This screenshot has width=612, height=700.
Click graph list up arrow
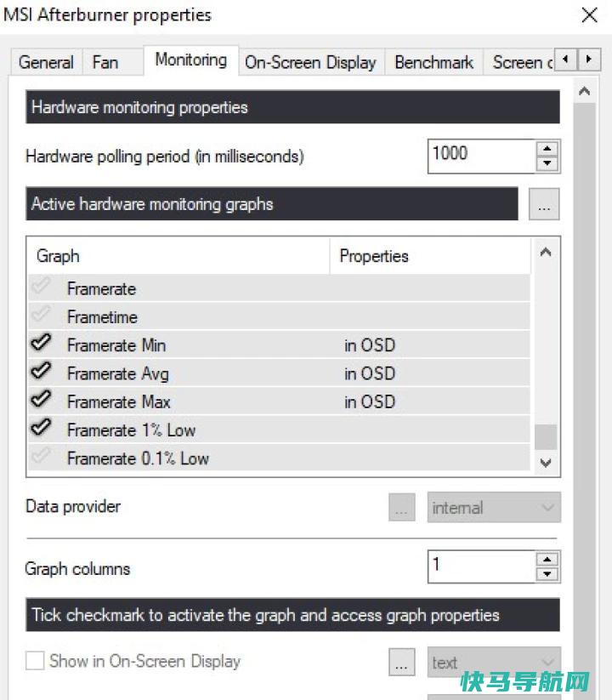click(x=546, y=253)
